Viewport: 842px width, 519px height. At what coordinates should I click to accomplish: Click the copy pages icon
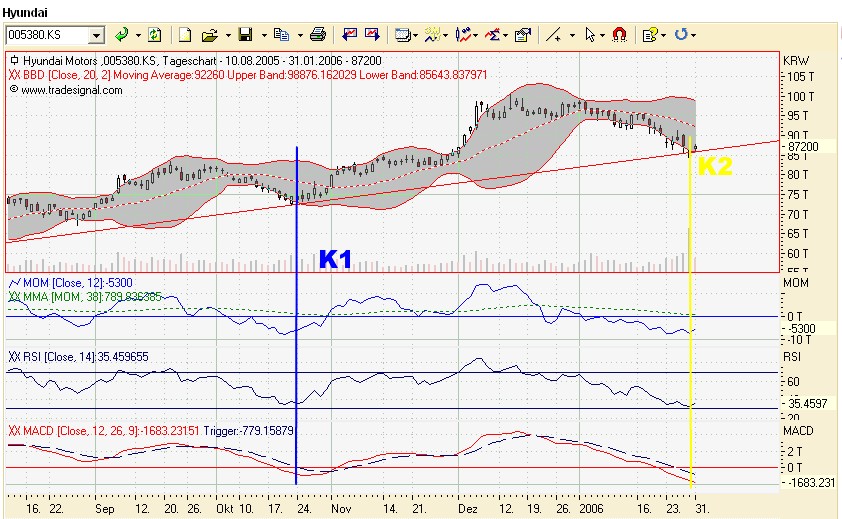pyautogui.click(x=281, y=35)
